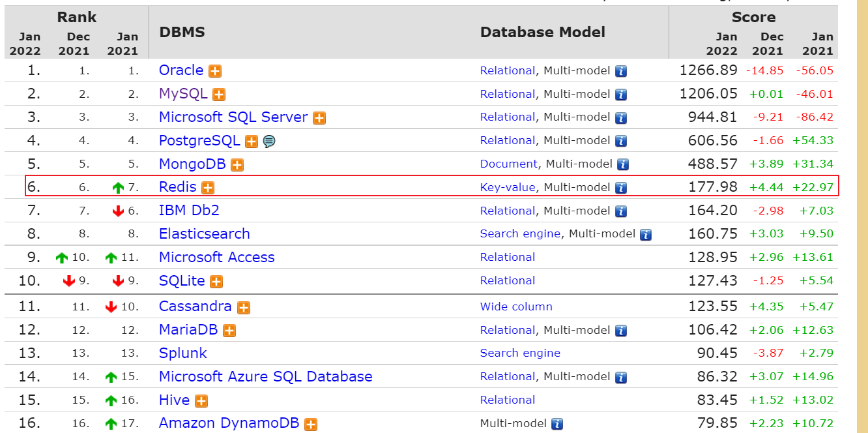Image resolution: width=868 pixels, height=433 pixels.
Task: Click Microsoft SQL Server's yearly change -86.42
Action: (x=815, y=117)
